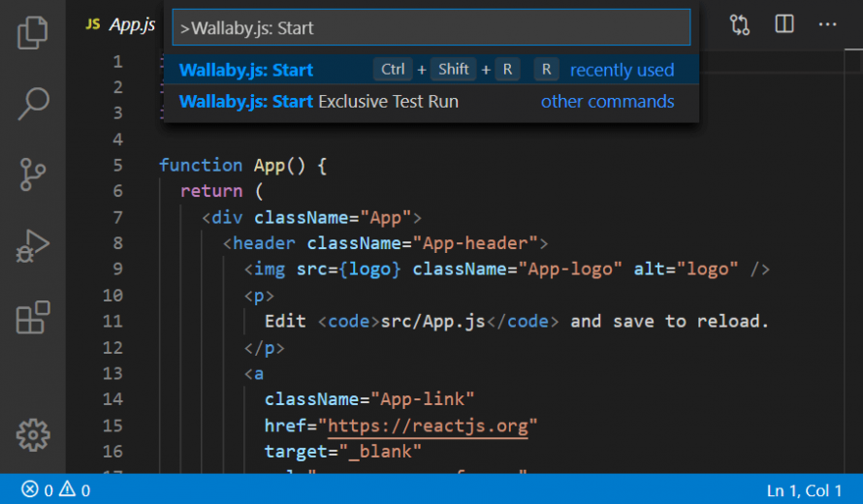Select the App.js editor tab
The image size is (863, 504).
click(120, 24)
